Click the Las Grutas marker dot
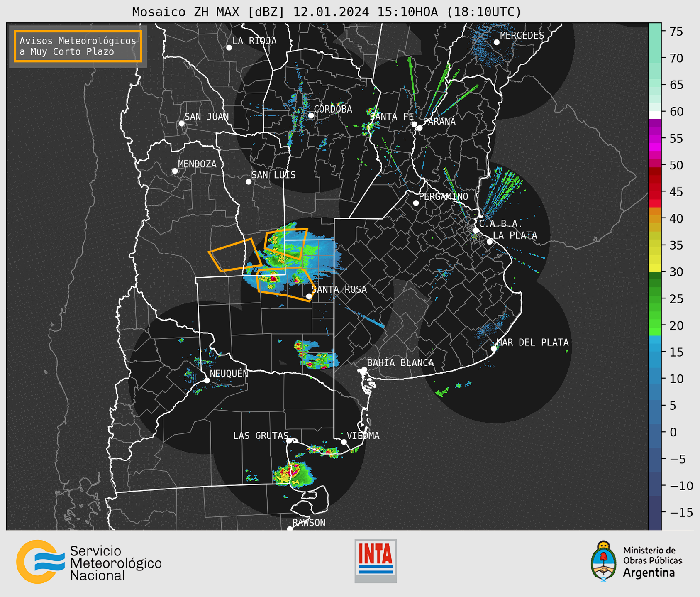700x597 pixels. [x=289, y=441]
